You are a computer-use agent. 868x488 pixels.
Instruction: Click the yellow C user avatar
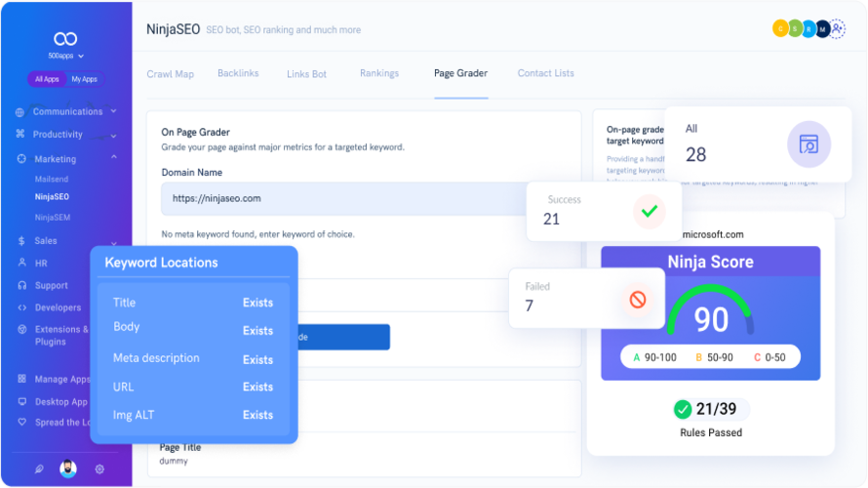coord(780,29)
